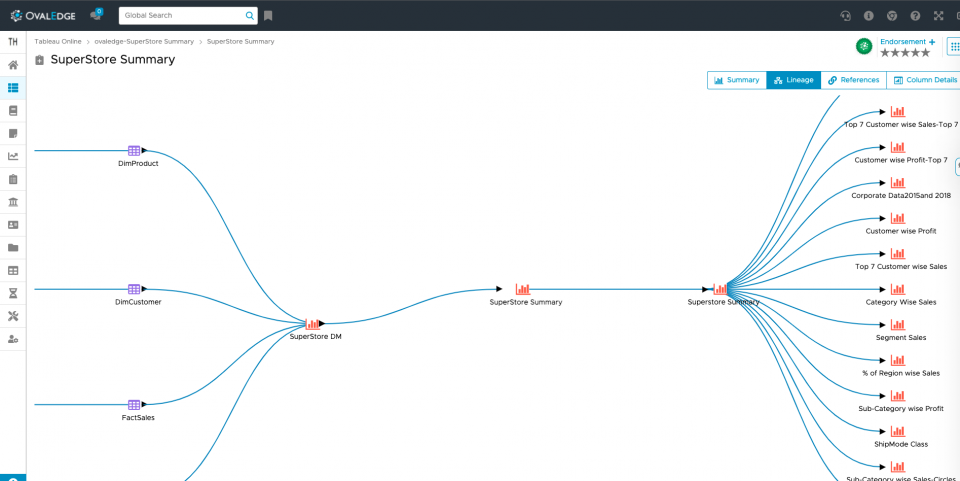Click the report icon beside SuperStore Summary title
The height and width of the screenshot is (481, 960).
[x=40, y=60]
